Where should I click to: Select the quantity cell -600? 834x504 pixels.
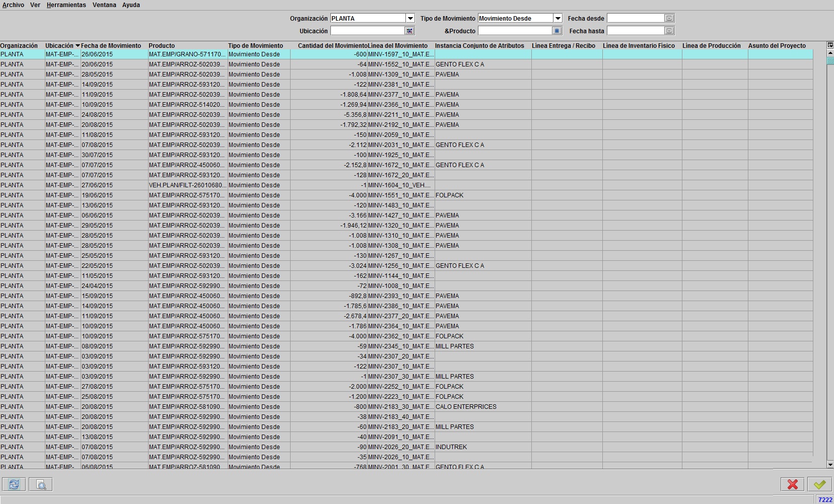pyautogui.click(x=329, y=54)
